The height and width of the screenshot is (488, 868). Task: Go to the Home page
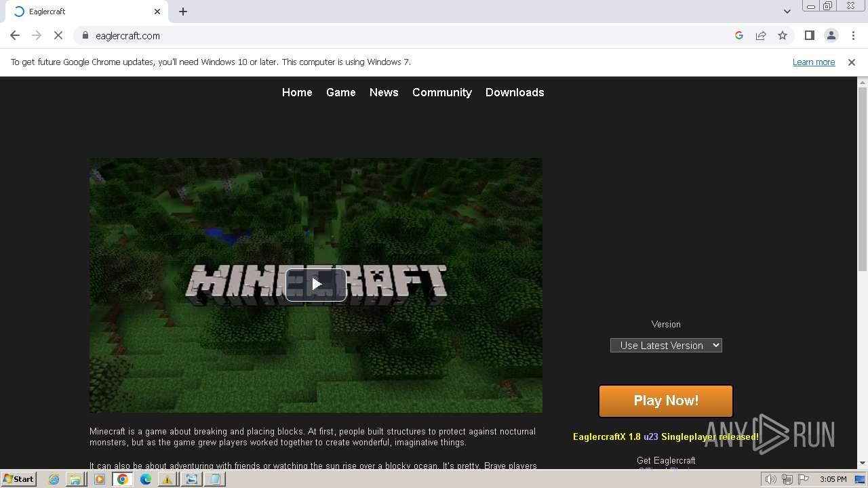tap(297, 92)
